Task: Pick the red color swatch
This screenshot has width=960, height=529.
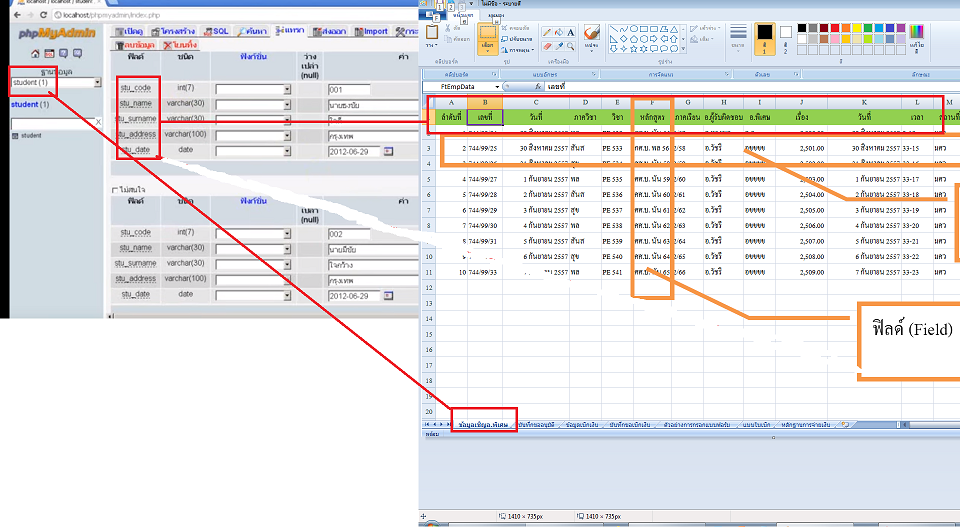Action: coord(834,28)
